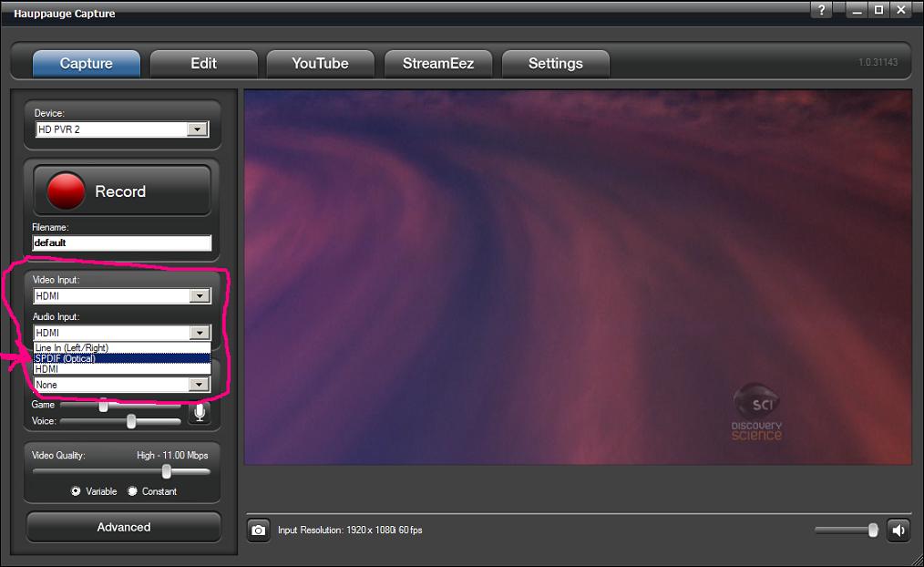Take a snapshot with the camera icon
Viewport: 924px width, 567px height.
(258, 531)
